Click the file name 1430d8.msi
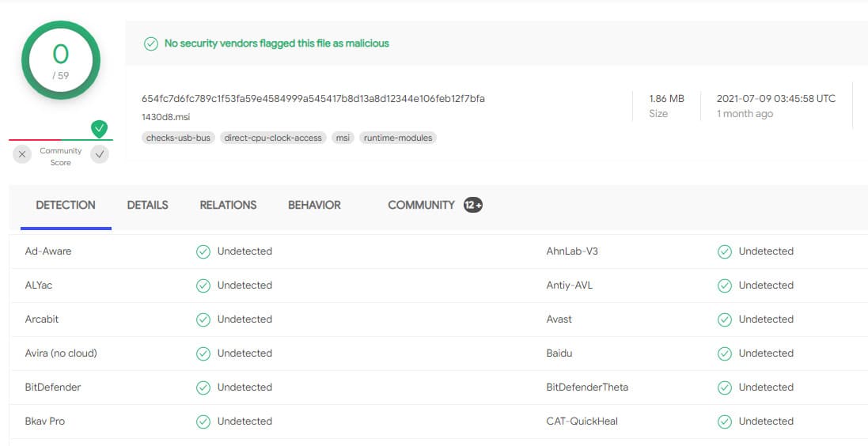This screenshot has width=868, height=446. 166,117
